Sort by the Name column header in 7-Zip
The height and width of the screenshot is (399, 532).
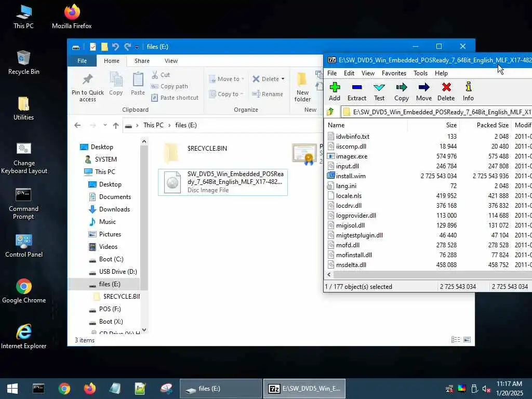click(366, 125)
